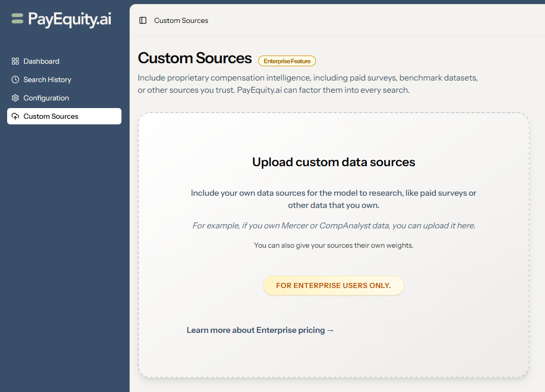Open the Configuration gear icon

click(14, 97)
